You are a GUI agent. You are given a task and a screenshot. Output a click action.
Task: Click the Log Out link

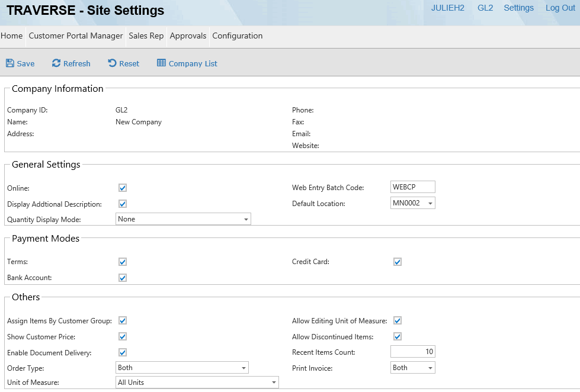[x=560, y=8]
